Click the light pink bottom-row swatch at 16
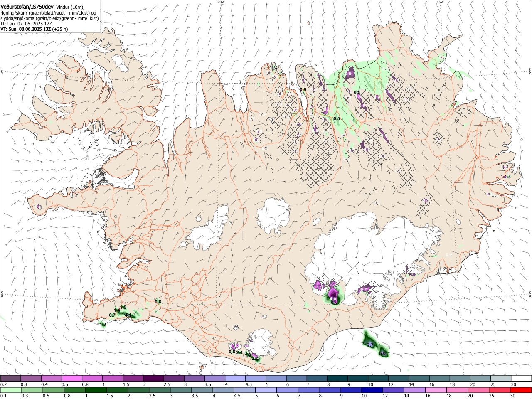Viewport: 532px width, 399px height. [x=436, y=390]
